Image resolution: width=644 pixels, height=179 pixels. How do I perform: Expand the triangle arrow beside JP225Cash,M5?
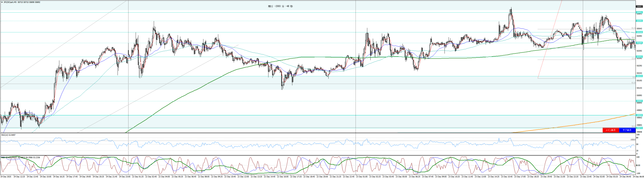point(2,2)
